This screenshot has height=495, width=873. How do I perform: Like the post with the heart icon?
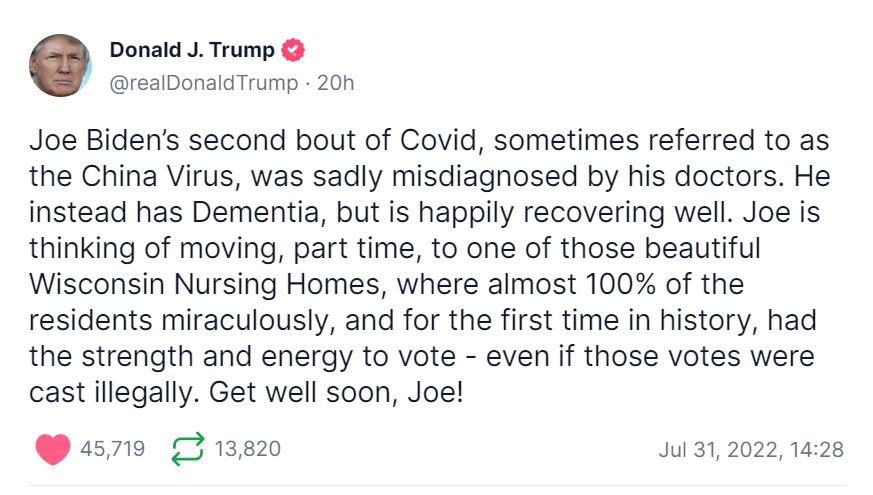(52, 450)
